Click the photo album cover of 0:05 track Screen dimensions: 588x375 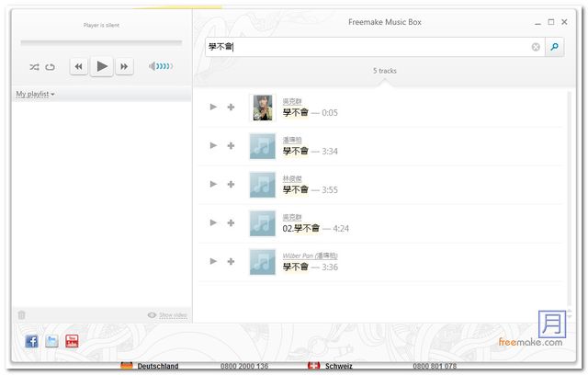coord(263,108)
